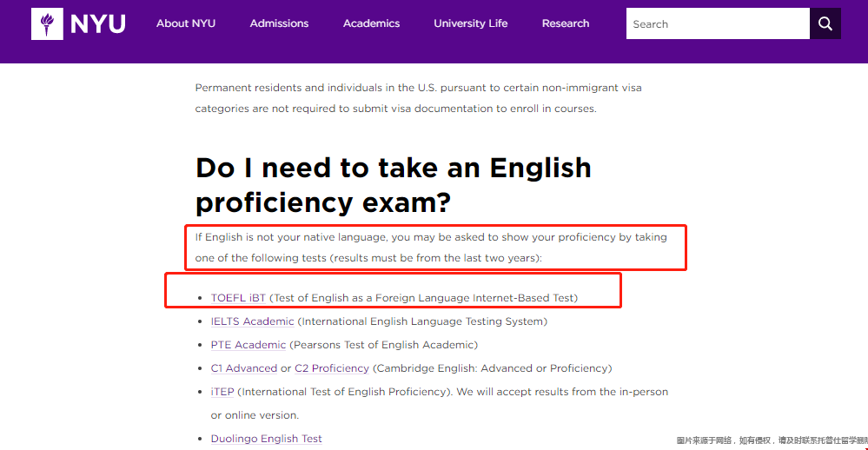Open the University Life menu

click(x=471, y=23)
